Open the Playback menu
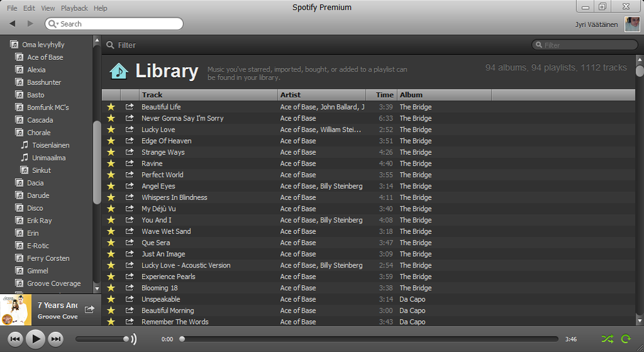Viewport: 644px width, 352px height. [x=74, y=8]
